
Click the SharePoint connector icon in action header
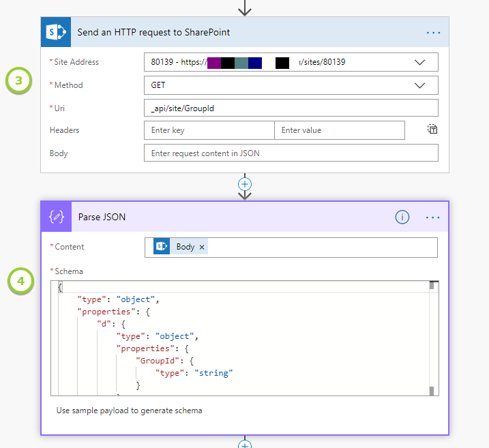55,32
